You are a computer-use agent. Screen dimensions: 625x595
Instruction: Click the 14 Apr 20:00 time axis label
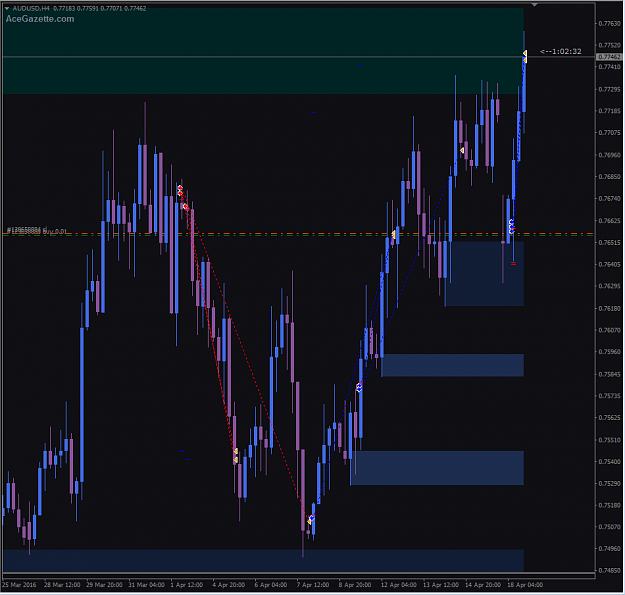pyautogui.click(x=483, y=585)
